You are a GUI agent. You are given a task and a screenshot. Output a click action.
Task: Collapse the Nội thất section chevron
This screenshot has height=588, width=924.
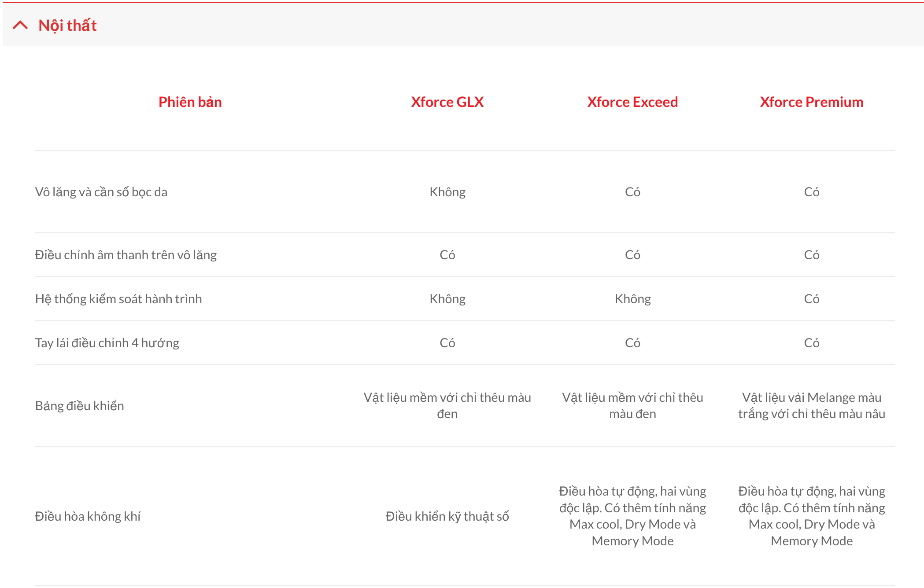(20, 26)
